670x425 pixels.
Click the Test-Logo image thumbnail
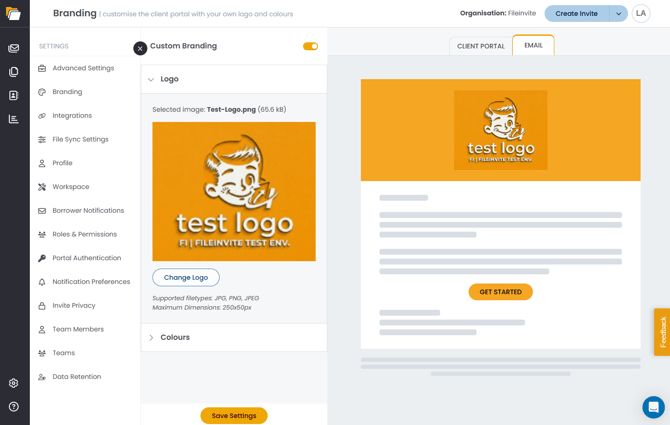click(234, 191)
